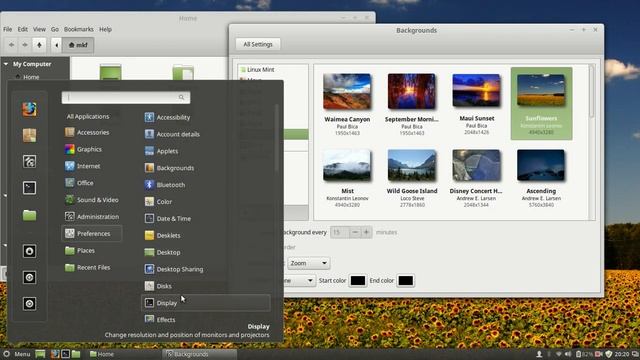Image resolution: width=640 pixels, height=360 pixels.
Task: Select the Sound & Video category
Action: coord(92,200)
